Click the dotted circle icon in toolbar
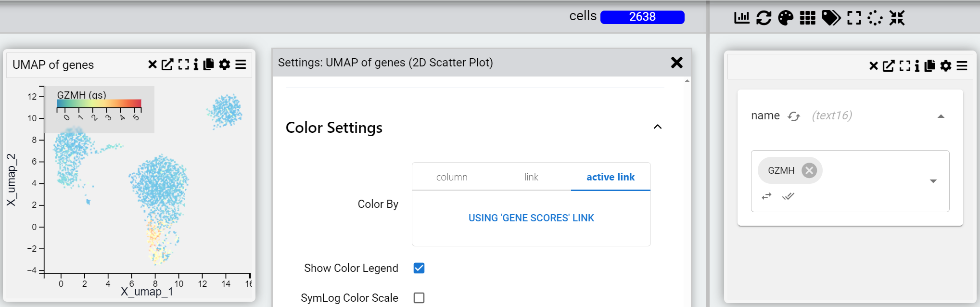This screenshot has height=307, width=980. point(875,18)
